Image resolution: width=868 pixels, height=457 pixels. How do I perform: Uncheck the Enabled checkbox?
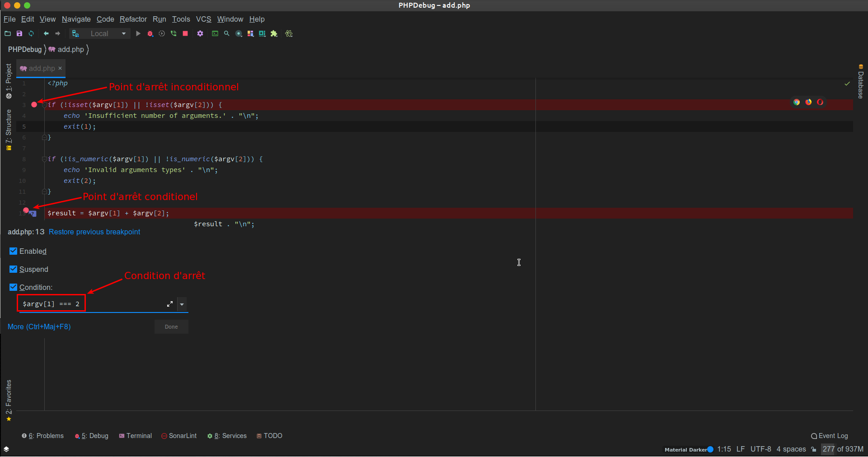[14, 251]
